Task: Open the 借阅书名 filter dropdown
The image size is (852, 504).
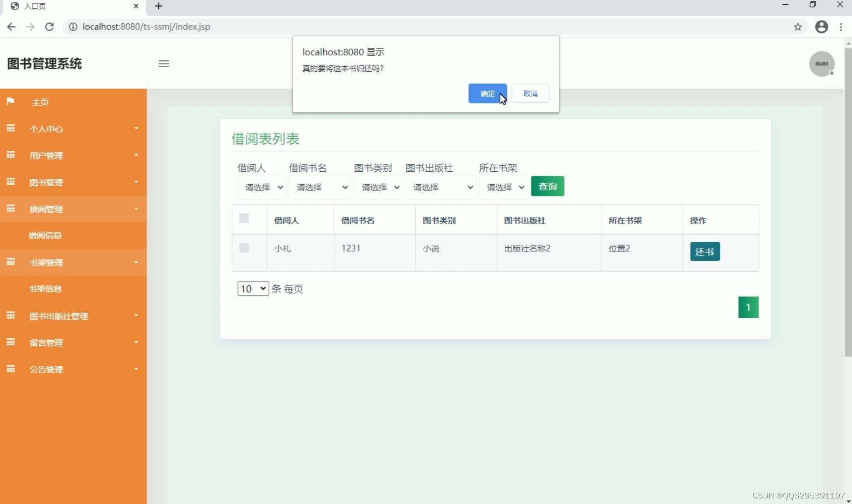Action: click(320, 187)
